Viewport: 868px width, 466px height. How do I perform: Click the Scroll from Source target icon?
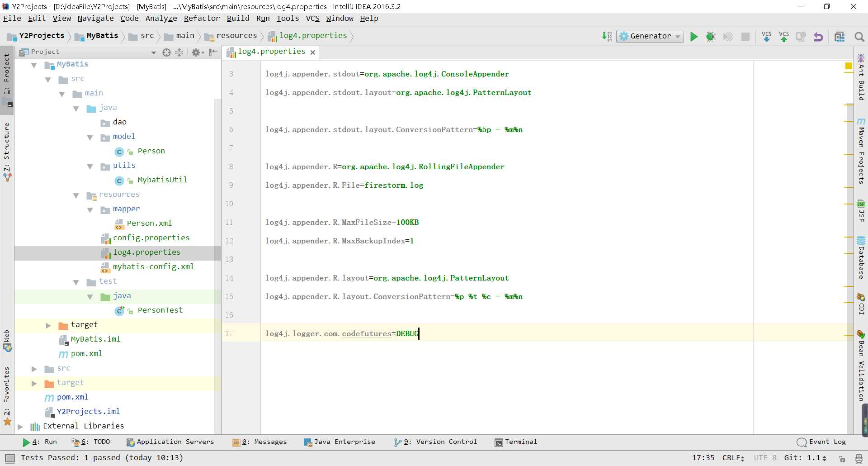[166, 52]
